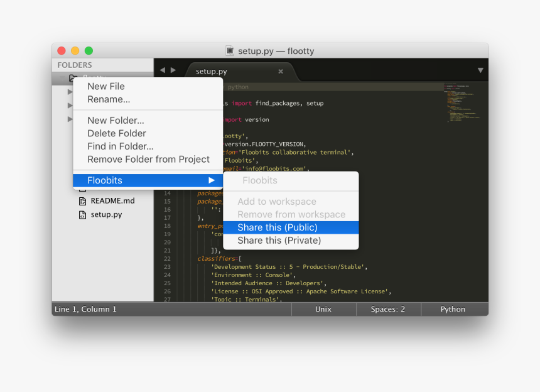Screen dimensions: 540x392
Task: Click the setup.py file icon
Action: coord(83,215)
